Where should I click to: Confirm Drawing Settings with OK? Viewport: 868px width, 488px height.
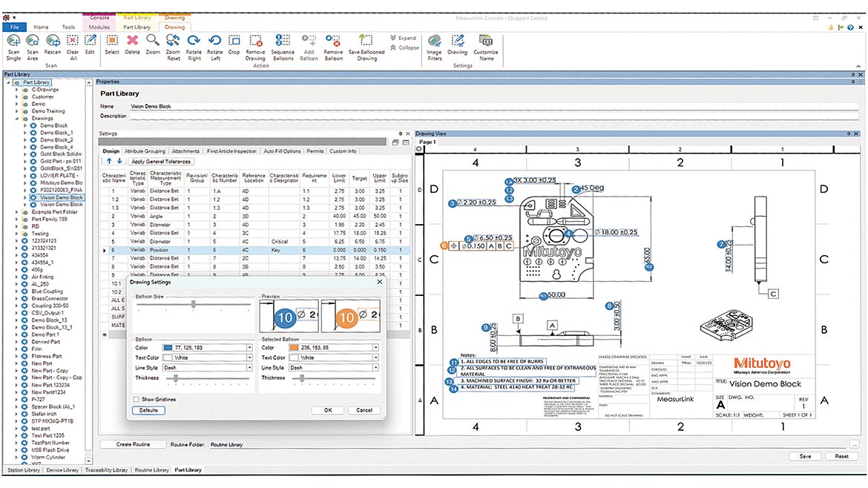pyautogui.click(x=328, y=410)
